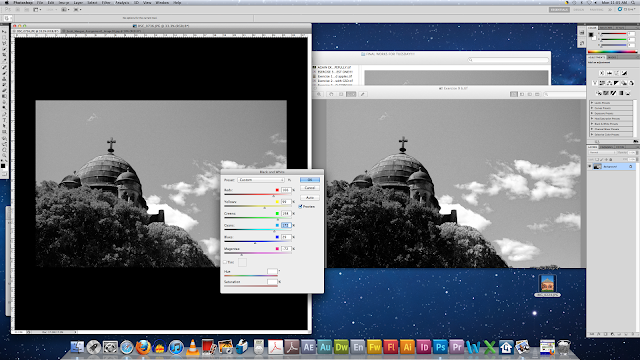Open Dreamweaver from the dock

[341, 347]
